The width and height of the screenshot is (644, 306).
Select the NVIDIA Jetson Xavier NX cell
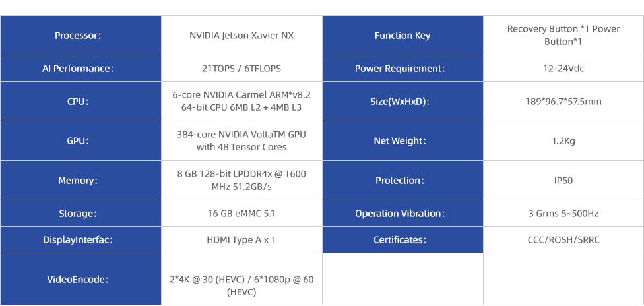pyautogui.click(x=241, y=36)
